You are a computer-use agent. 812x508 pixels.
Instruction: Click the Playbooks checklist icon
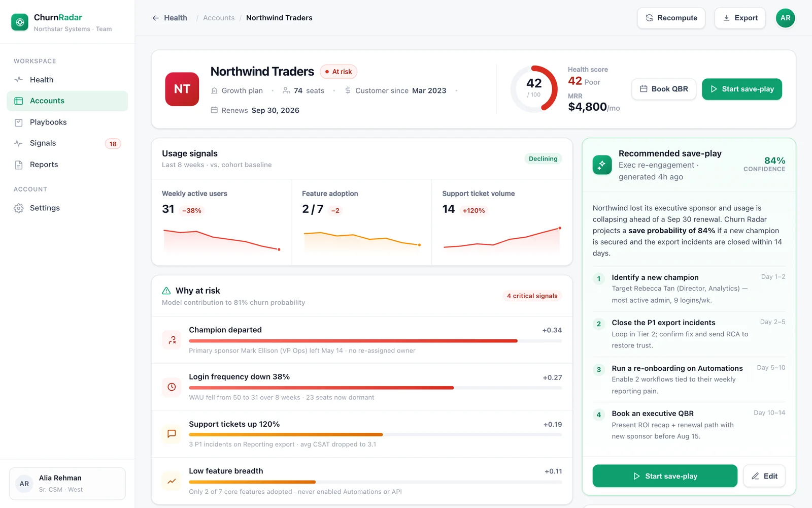point(19,122)
